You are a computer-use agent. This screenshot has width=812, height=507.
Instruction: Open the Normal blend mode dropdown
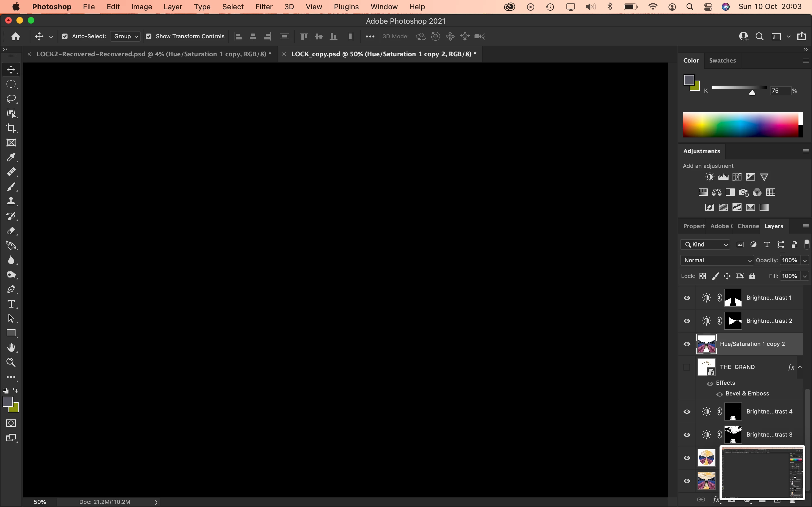tap(717, 261)
